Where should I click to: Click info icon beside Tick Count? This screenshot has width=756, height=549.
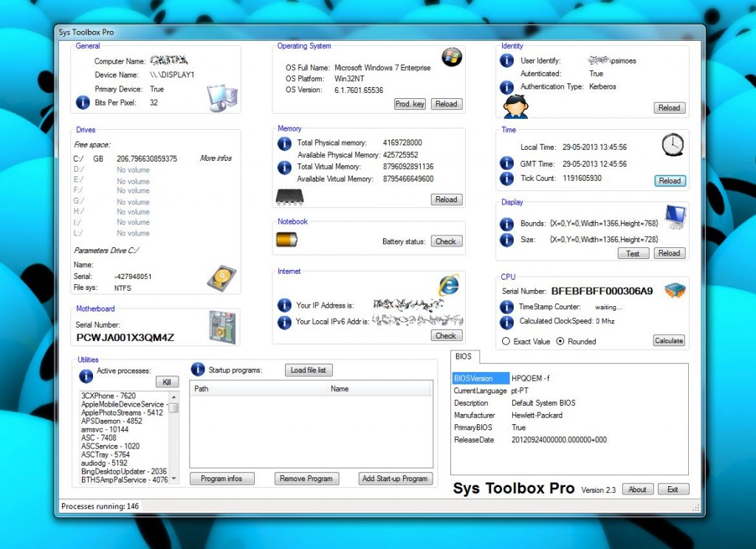point(506,179)
